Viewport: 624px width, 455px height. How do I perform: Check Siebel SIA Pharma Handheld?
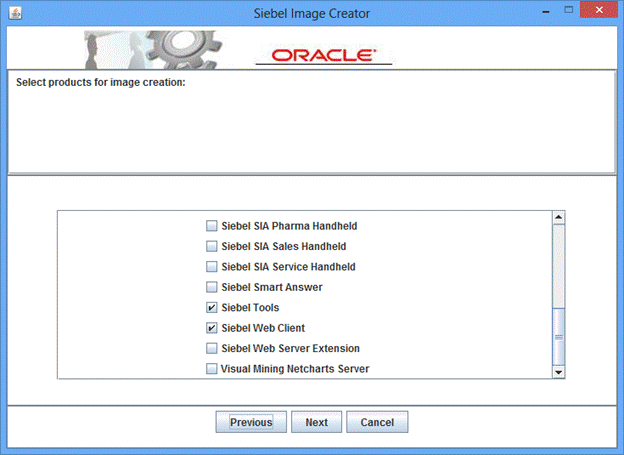212,226
